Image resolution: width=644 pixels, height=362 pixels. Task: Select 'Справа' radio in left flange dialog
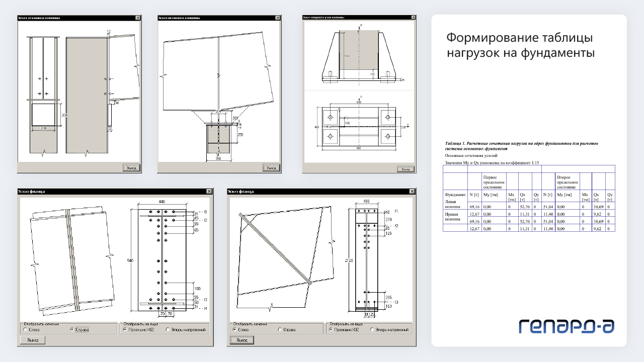tap(72, 330)
